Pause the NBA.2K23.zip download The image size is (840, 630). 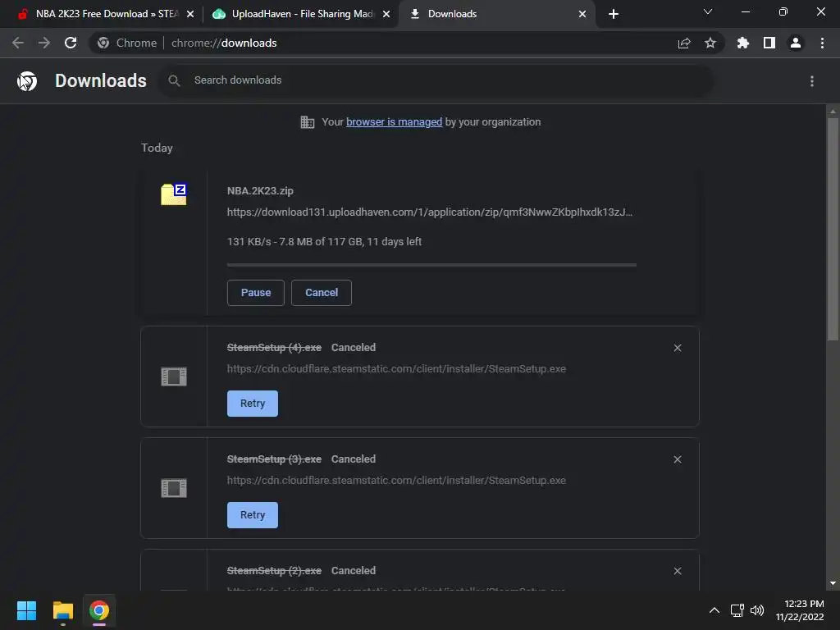(x=256, y=293)
